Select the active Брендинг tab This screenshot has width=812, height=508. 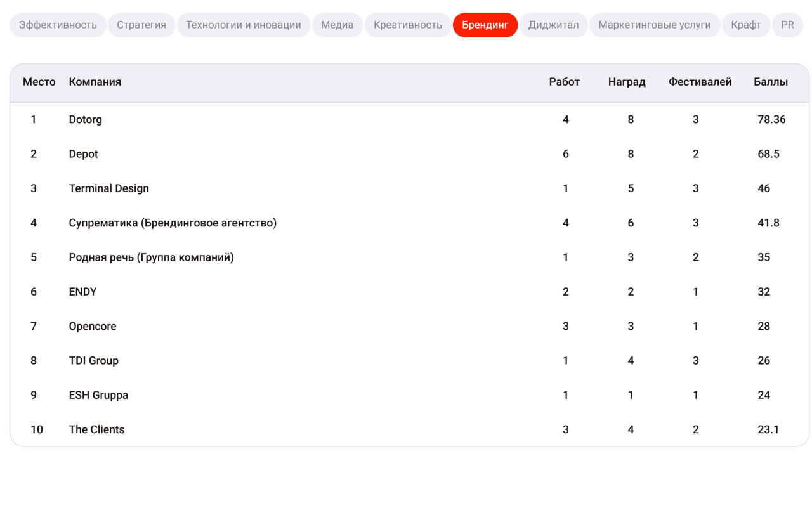[x=485, y=25]
